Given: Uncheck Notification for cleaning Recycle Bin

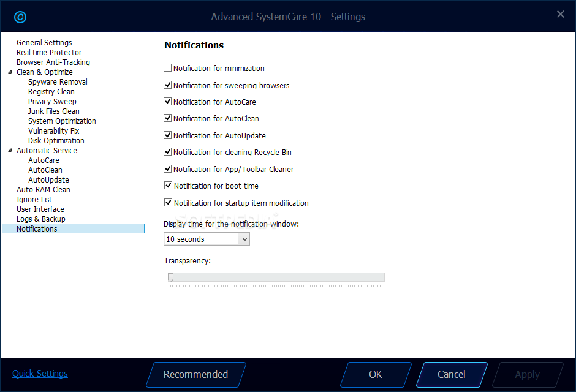Looking at the screenshot, I should click(x=167, y=151).
